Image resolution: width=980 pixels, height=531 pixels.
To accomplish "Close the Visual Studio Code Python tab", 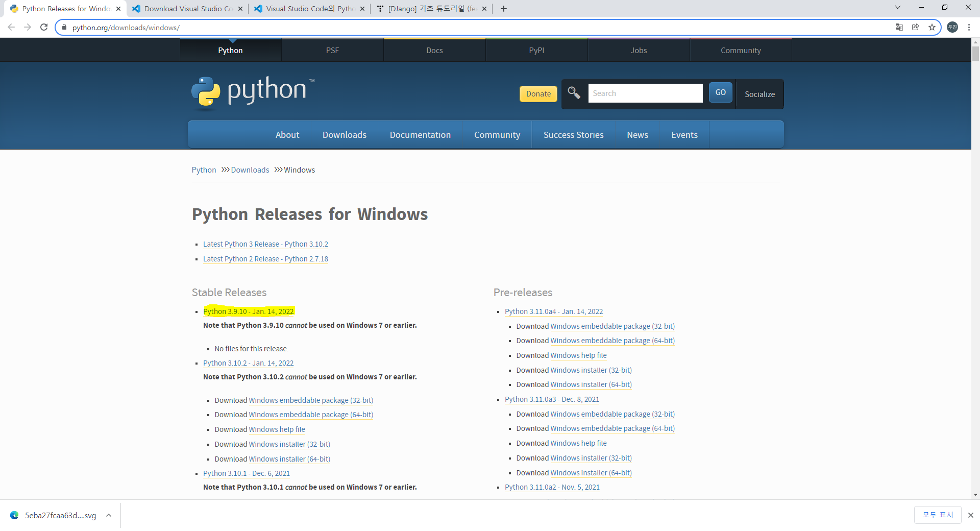I will 362,9.
